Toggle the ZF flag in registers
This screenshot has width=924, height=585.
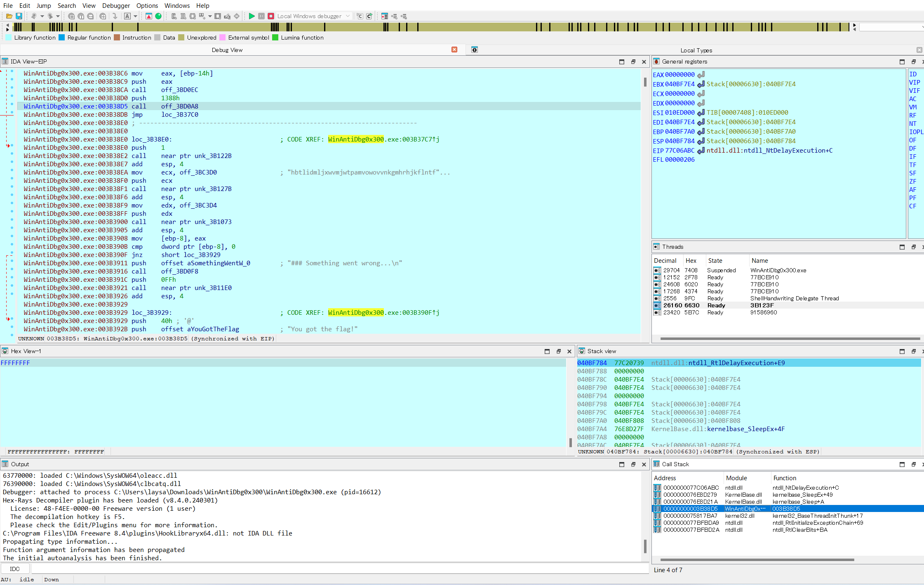coord(912,182)
